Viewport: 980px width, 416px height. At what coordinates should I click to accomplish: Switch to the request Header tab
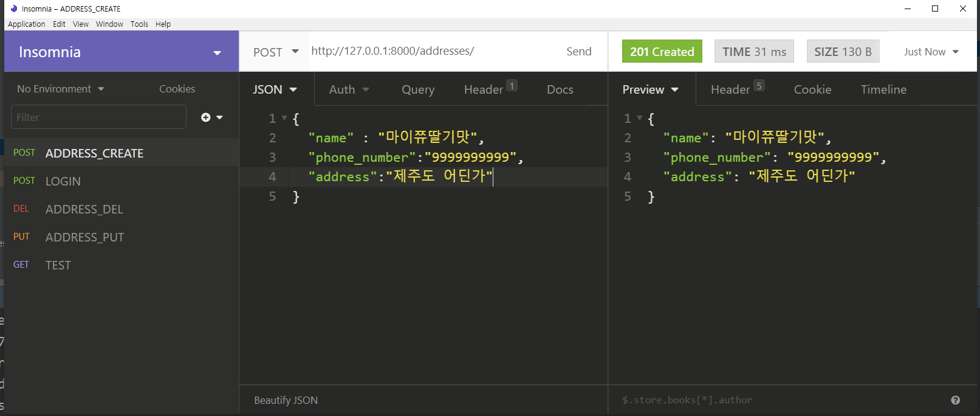click(490, 89)
